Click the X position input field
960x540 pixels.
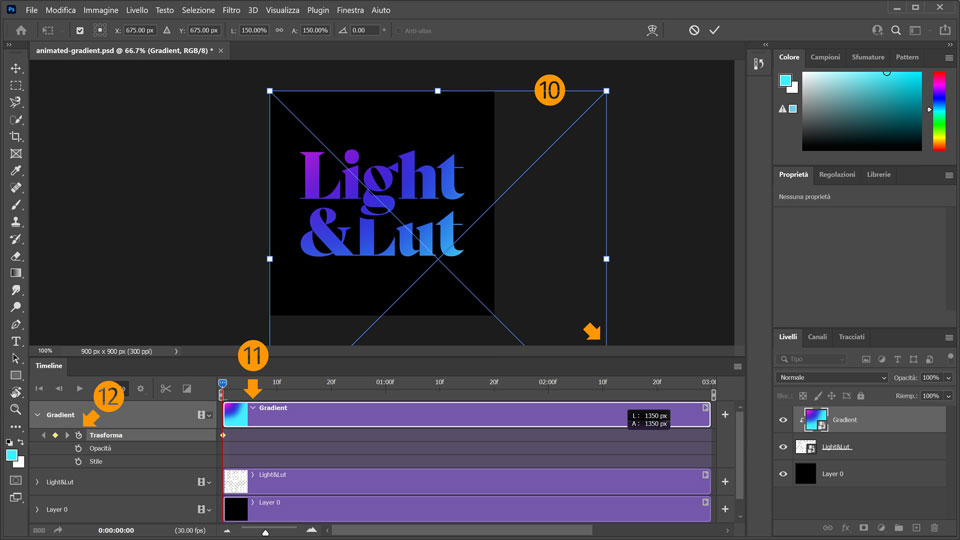click(140, 31)
